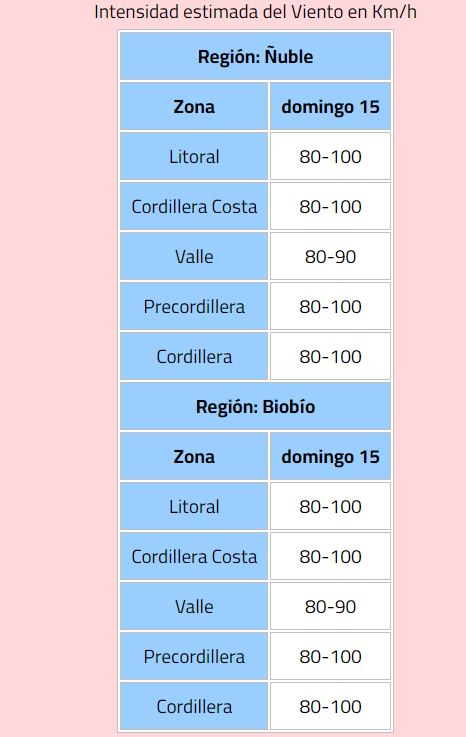Click the last Cordillera row in Biobío
The width and height of the screenshot is (466, 737).
255,706
